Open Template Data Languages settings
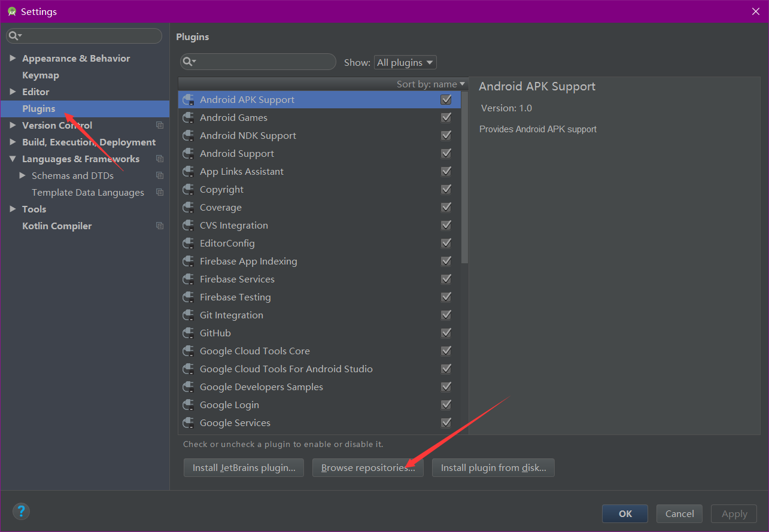 (x=88, y=193)
